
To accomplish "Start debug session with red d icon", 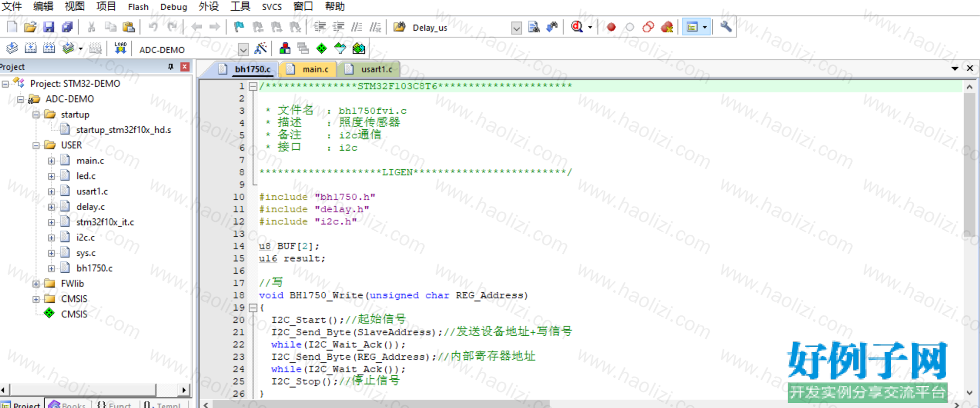I will pyautogui.click(x=577, y=27).
